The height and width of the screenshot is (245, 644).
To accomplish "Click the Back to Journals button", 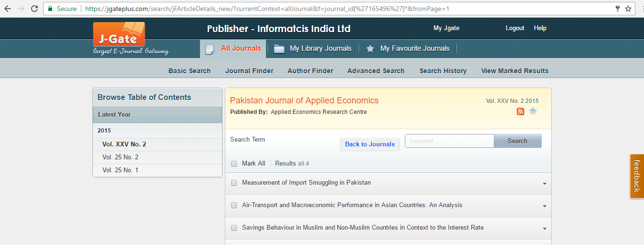I will click(370, 144).
